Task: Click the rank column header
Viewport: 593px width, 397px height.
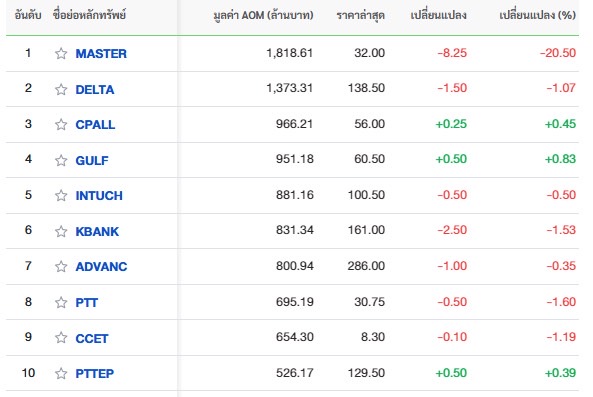Action: point(28,16)
